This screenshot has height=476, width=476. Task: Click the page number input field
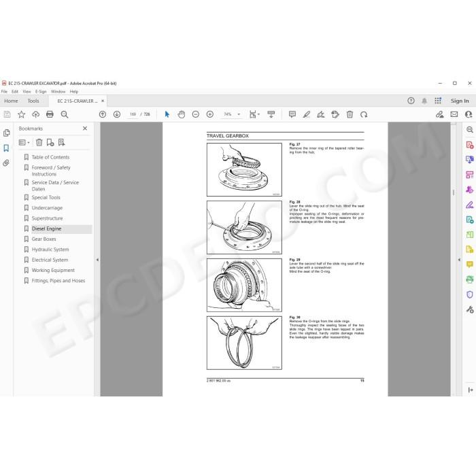pyautogui.click(x=133, y=114)
